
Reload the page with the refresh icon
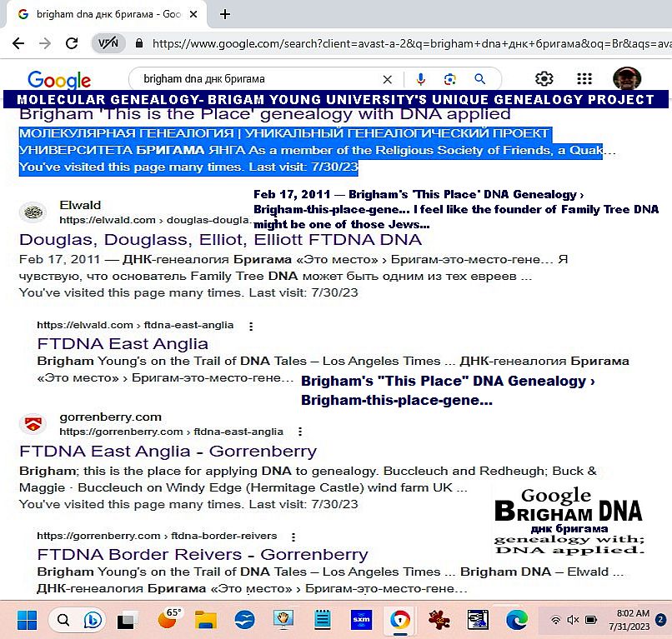point(72,43)
